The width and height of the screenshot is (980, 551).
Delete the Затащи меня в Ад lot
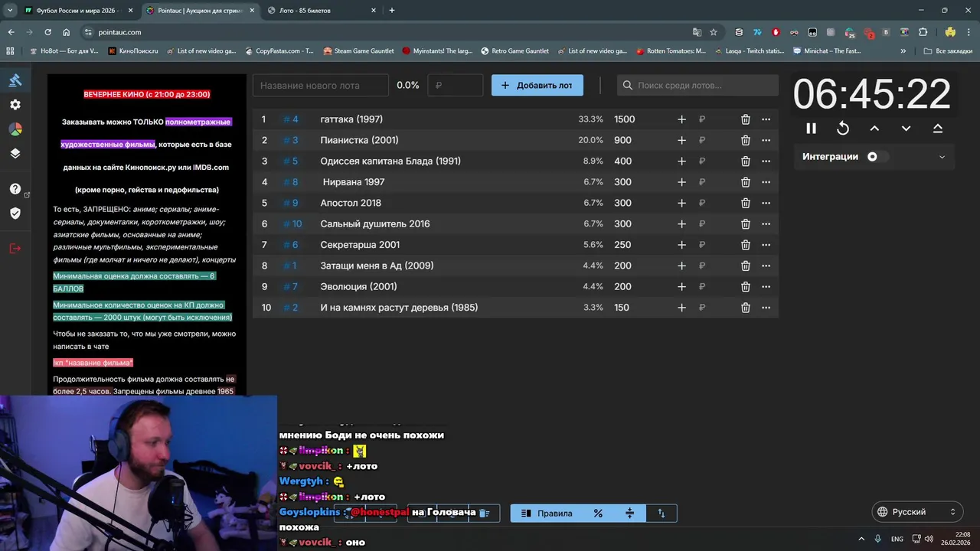(x=745, y=266)
